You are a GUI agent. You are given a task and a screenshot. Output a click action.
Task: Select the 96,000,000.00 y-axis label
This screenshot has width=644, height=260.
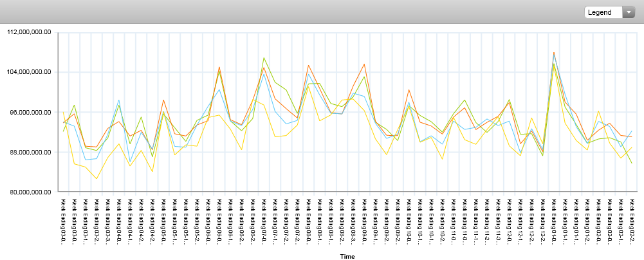point(29,112)
